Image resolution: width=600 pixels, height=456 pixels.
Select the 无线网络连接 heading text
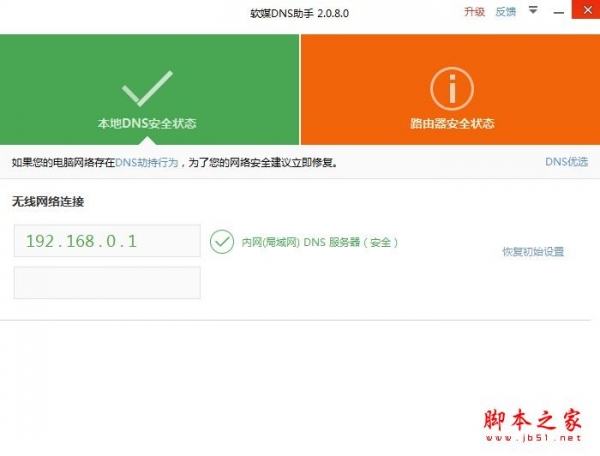48,202
